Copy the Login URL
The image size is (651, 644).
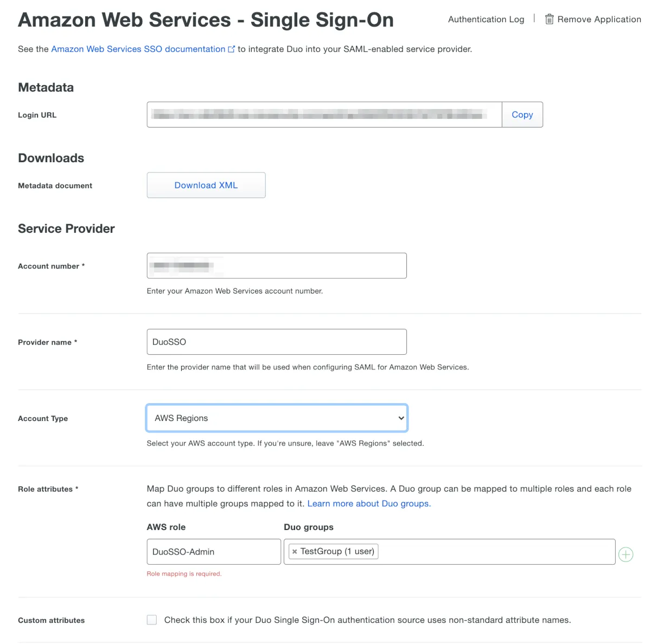point(522,115)
